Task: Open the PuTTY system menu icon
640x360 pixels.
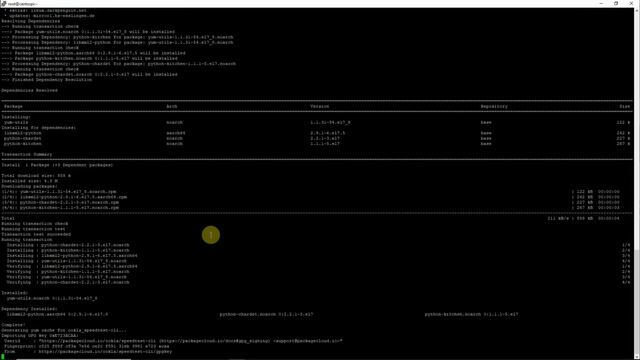Action: tap(3, 3)
